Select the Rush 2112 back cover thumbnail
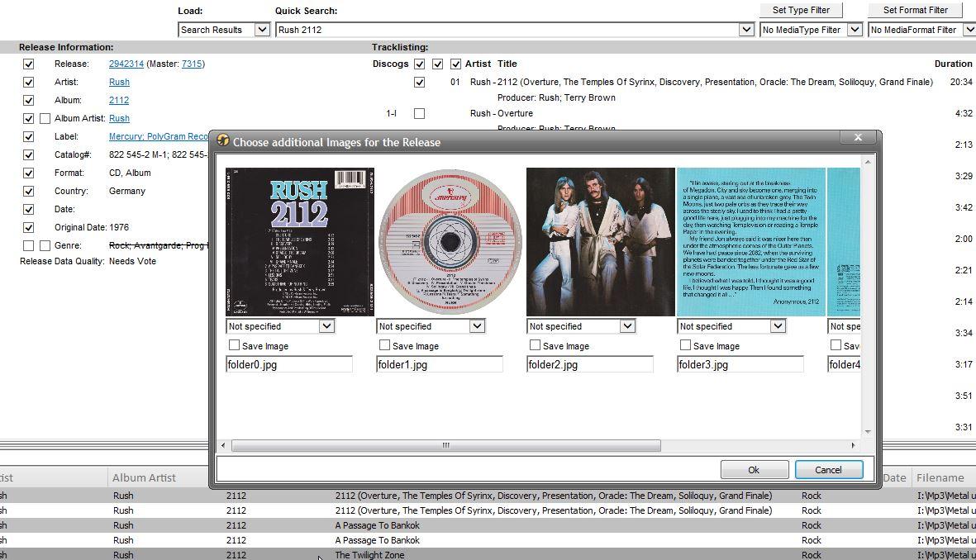 click(300, 241)
